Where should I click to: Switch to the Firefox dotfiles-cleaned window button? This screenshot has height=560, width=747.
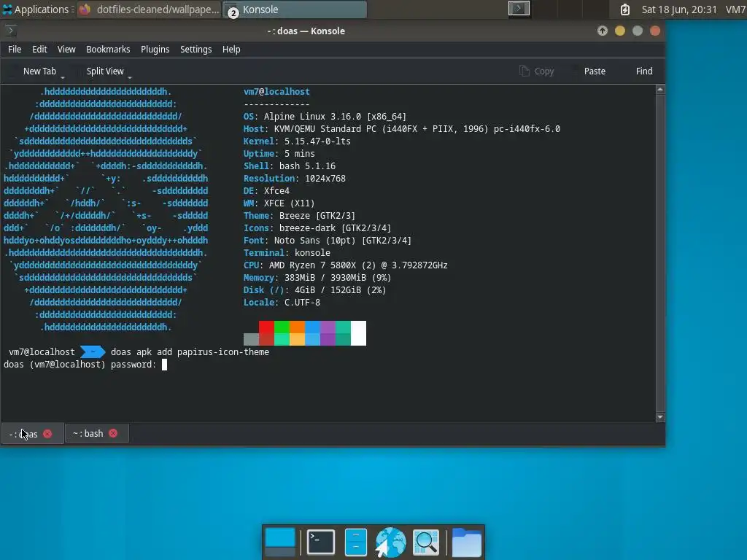[x=149, y=9]
